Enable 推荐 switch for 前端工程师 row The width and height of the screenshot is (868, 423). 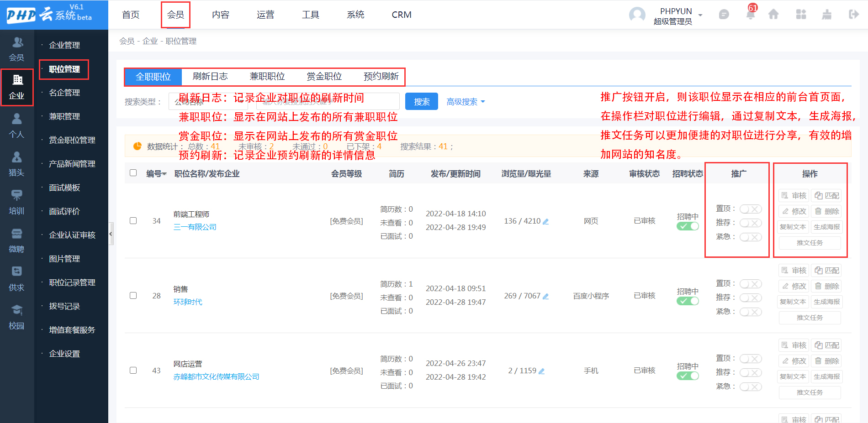pyautogui.click(x=751, y=223)
